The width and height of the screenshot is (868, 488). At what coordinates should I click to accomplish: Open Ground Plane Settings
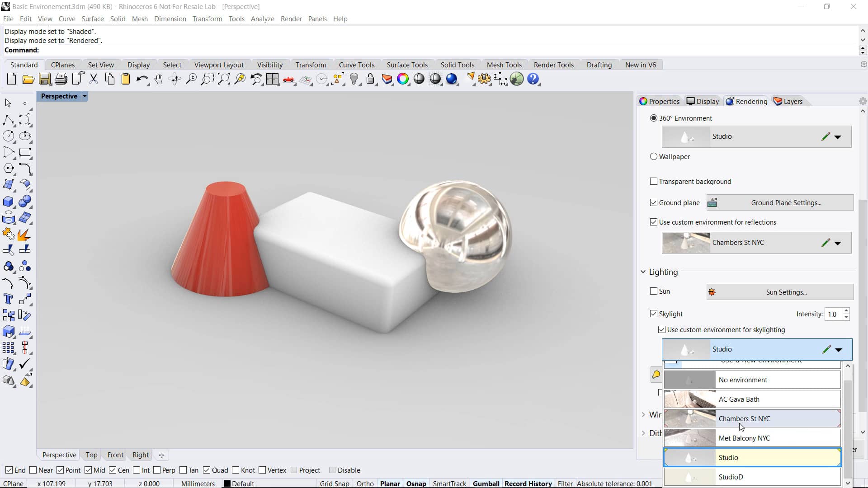tap(786, 202)
